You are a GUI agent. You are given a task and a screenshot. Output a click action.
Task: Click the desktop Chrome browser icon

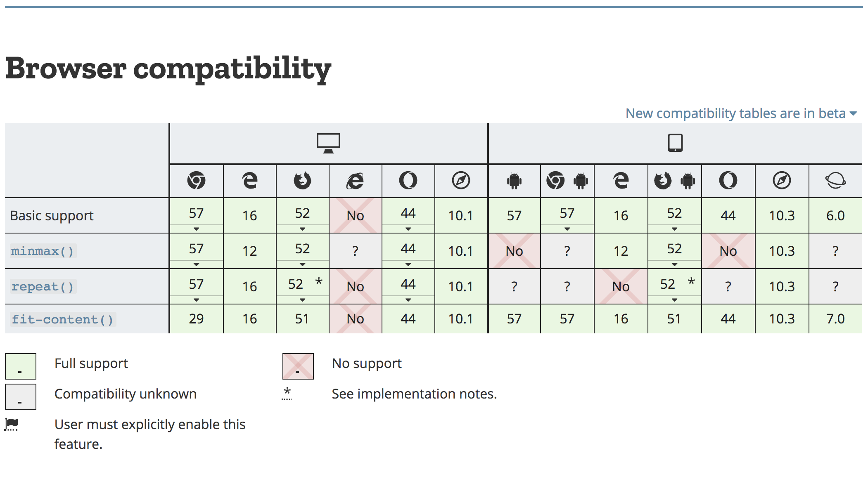click(196, 181)
